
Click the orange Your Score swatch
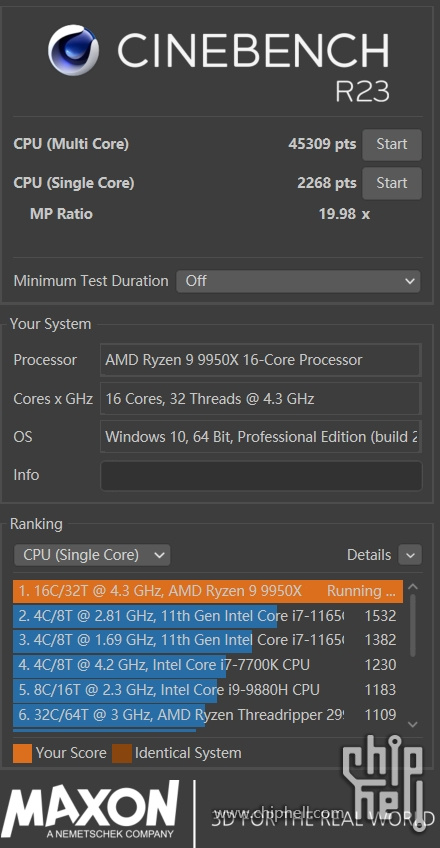click(22, 753)
